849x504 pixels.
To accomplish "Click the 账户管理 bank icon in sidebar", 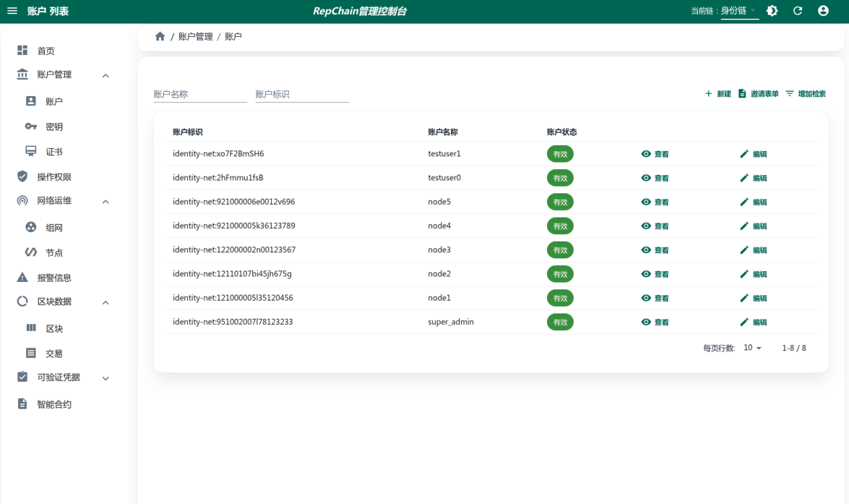I will coord(22,74).
